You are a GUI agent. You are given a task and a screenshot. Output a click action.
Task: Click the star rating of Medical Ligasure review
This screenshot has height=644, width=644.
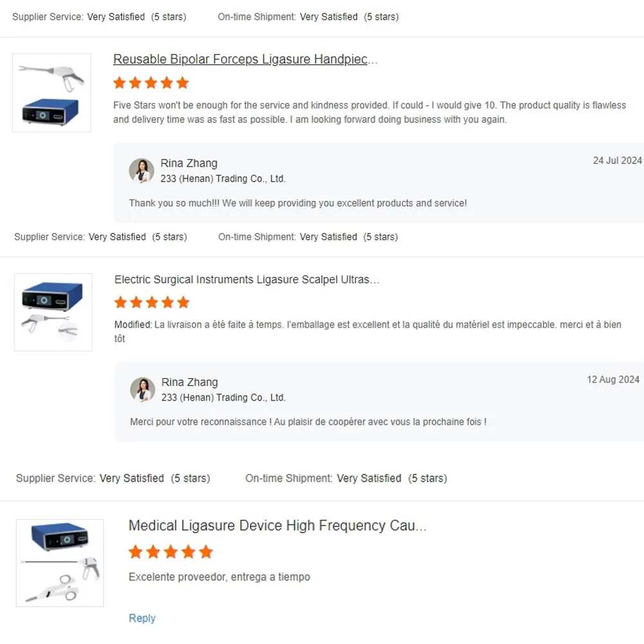pos(171,552)
